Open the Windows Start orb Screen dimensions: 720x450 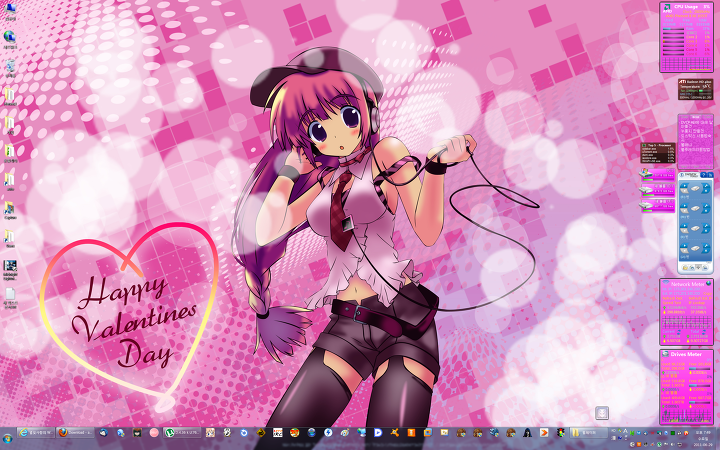(x=8, y=438)
